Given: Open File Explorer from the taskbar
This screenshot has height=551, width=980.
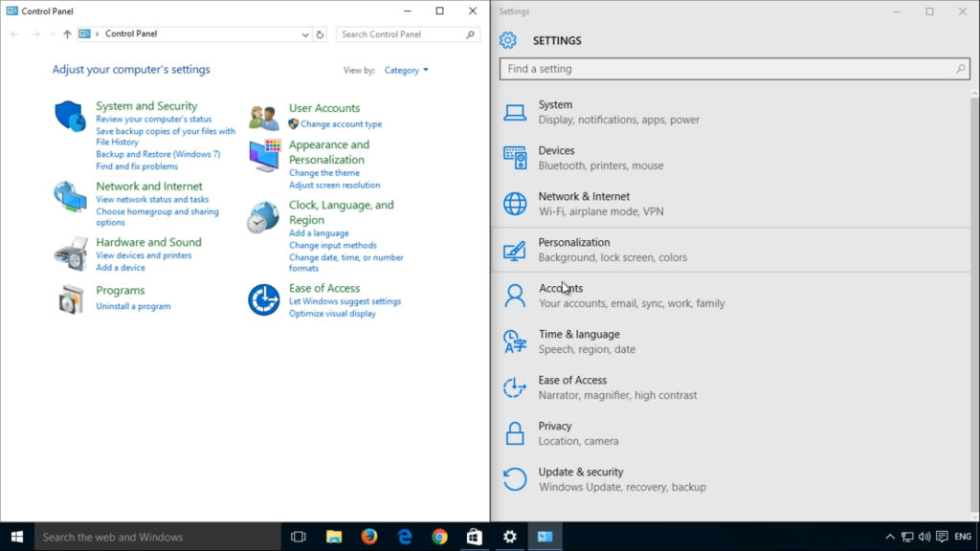Looking at the screenshot, I should [334, 537].
